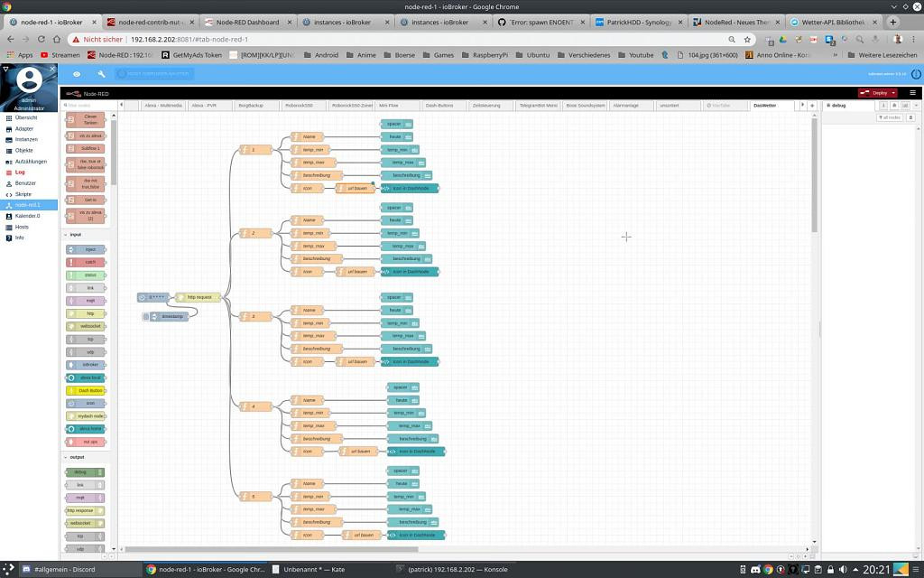This screenshot has height=578, width=924.
Task: Open the Deploy dropdown arrow
Action: pos(893,93)
